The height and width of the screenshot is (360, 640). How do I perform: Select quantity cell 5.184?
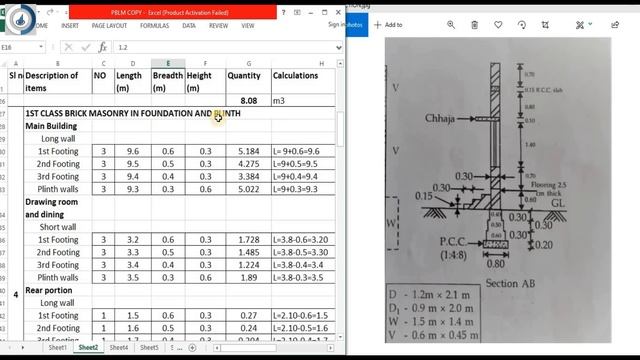tap(248, 151)
